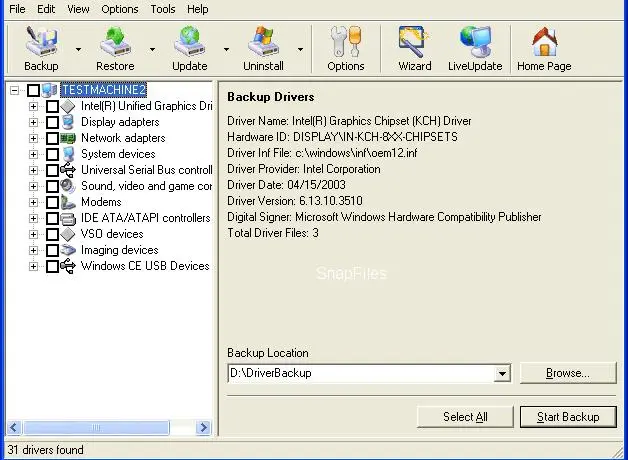Image resolution: width=628 pixels, height=460 pixels.
Task: Click the Select All button
Action: click(x=465, y=417)
